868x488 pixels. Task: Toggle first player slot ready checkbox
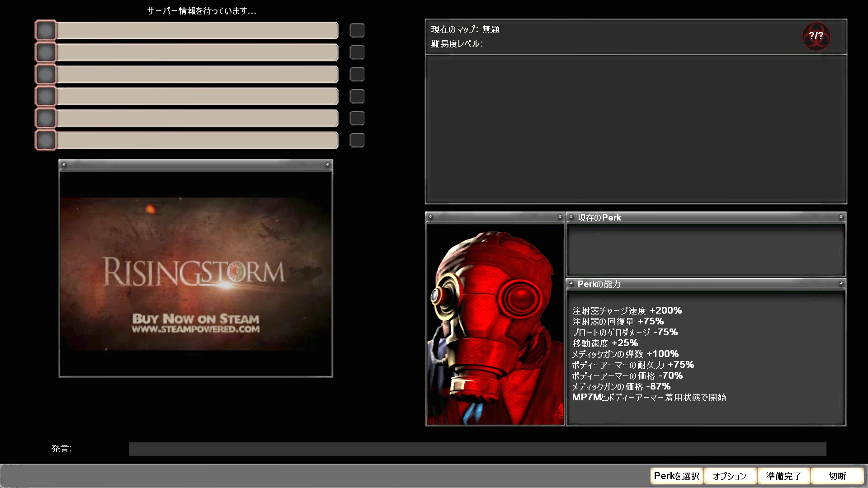click(357, 30)
